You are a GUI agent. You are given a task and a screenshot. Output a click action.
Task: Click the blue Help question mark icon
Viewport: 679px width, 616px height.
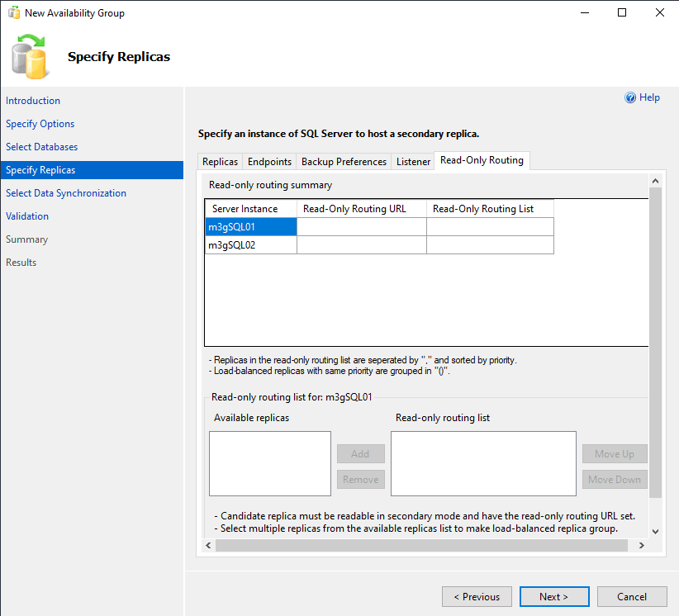pyautogui.click(x=630, y=97)
